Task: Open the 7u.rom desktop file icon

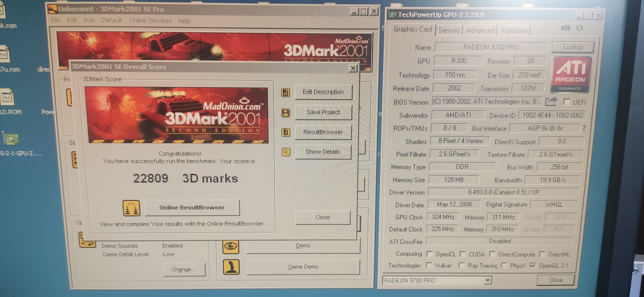Action: tap(5, 54)
